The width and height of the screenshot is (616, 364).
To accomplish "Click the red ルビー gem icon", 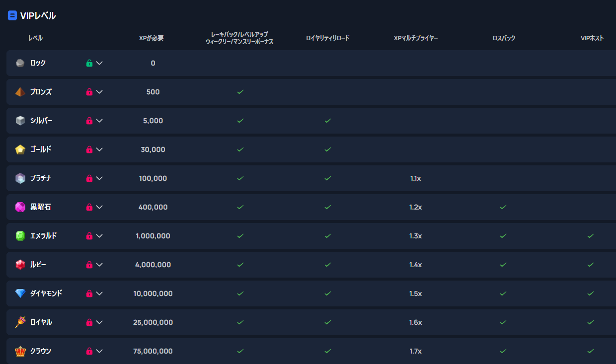I will [x=20, y=265].
